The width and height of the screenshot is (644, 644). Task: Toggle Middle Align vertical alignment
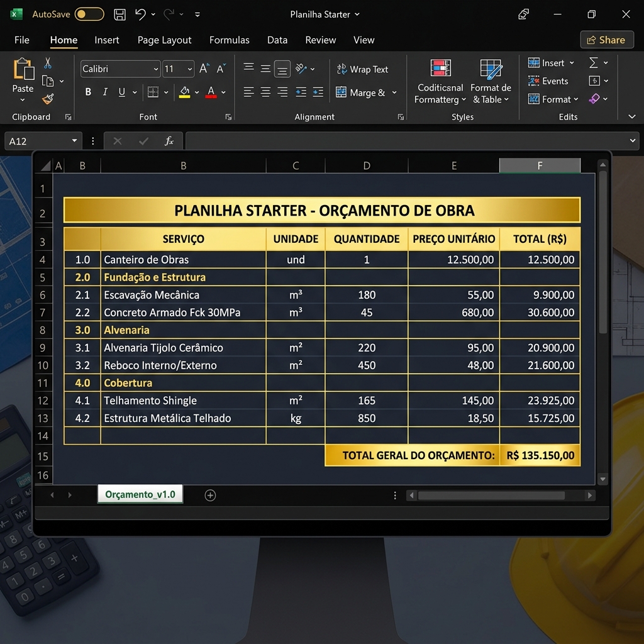[265, 69]
